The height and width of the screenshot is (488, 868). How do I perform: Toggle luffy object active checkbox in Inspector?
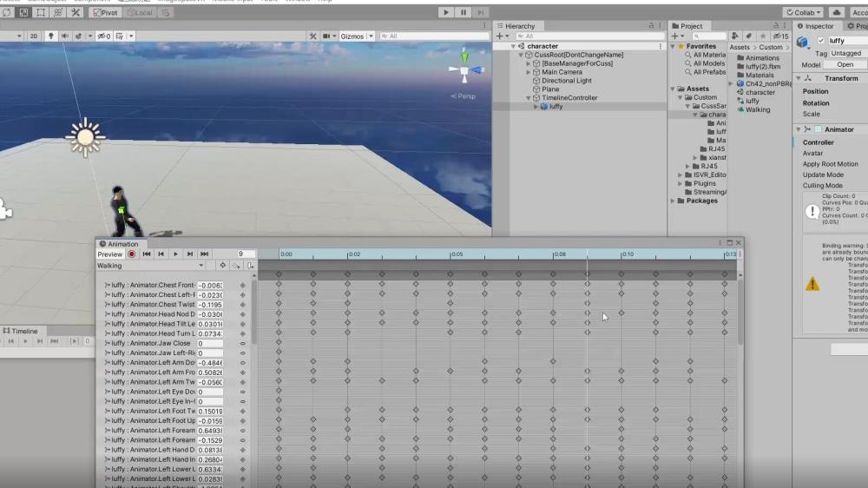[x=821, y=41]
